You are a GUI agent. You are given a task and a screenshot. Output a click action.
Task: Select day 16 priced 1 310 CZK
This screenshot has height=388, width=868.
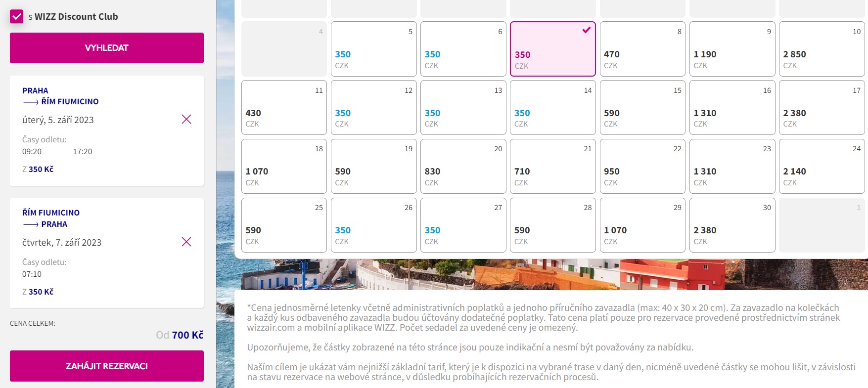tap(732, 107)
